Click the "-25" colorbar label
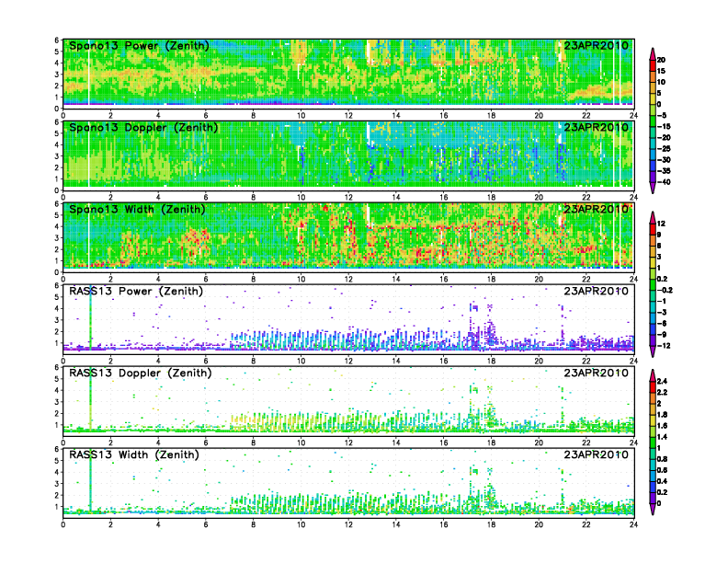Viewport: 728px width, 563px height. tap(664, 149)
